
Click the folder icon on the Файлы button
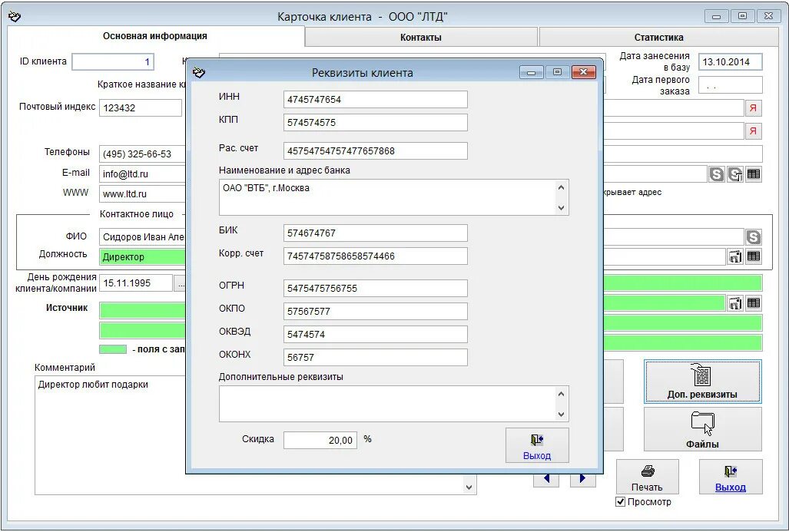[x=702, y=422]
